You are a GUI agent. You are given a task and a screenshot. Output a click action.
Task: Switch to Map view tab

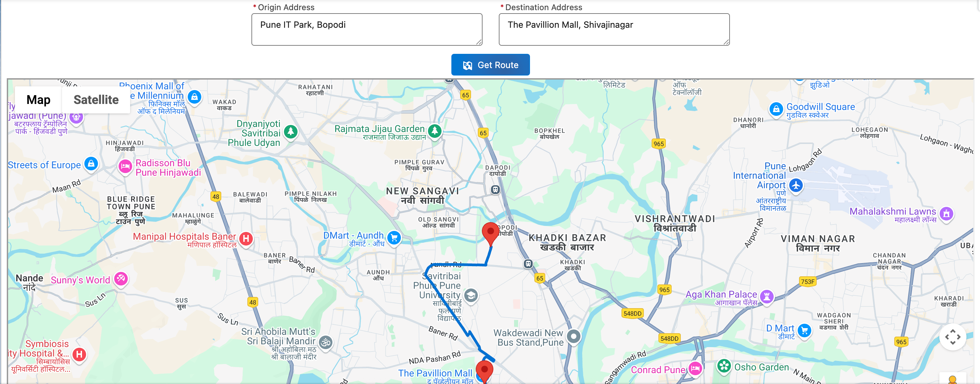tap(38, 100)
